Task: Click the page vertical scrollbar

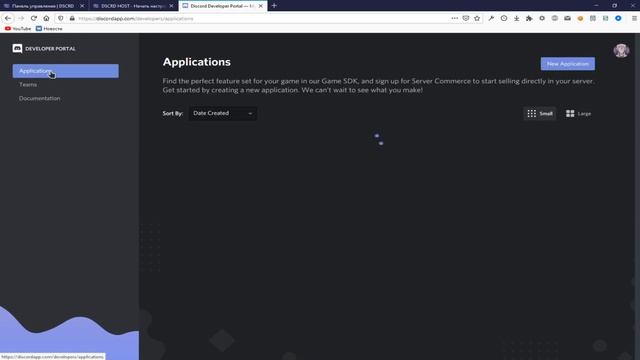Action: tap(637, 196)
